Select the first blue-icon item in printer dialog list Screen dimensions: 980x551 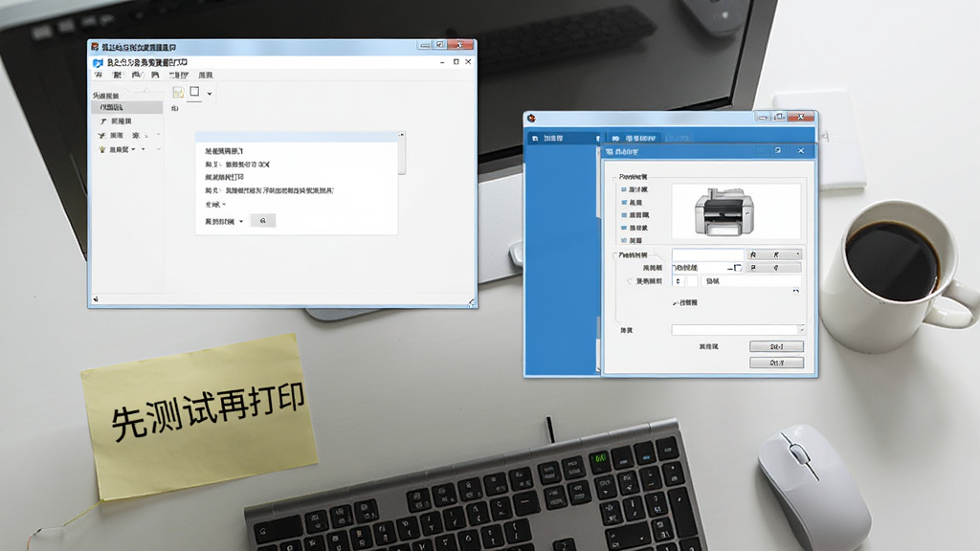[x=635, y=189]
